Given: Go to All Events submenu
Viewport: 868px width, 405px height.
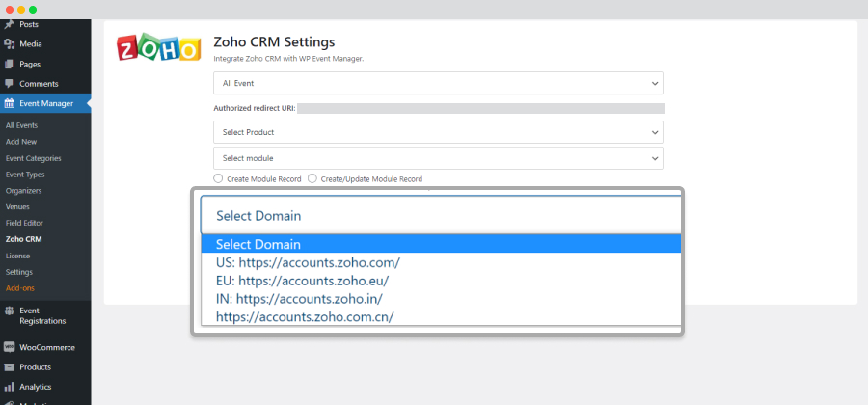Looking at the screenshot, I should pyautogui.click(x=21, y=125).
